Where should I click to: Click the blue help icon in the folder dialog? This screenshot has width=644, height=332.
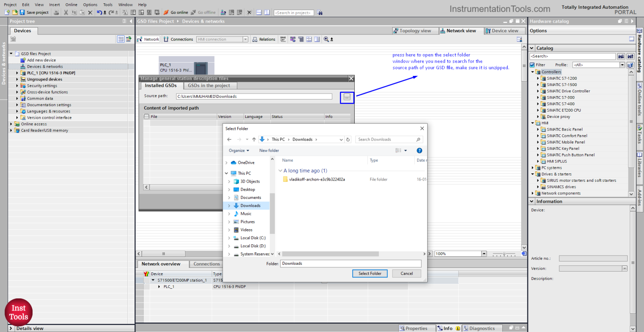tap(419, 150)
